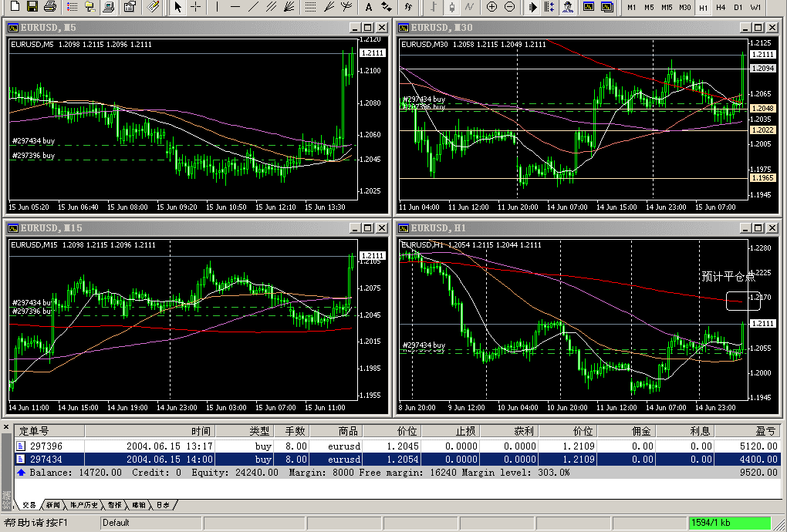Click the zoom in plus icon
This screenshot has height=532, width=787.
[x=492, y=6]
